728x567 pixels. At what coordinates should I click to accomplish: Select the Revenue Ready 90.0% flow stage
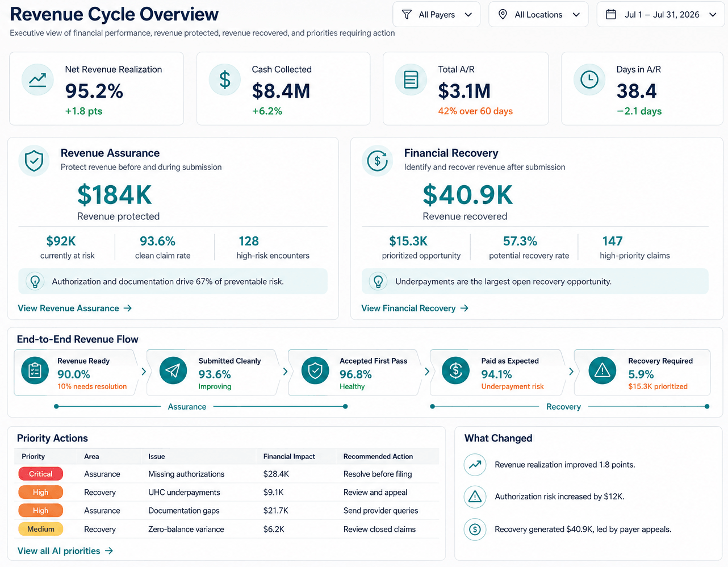[76, 373]
